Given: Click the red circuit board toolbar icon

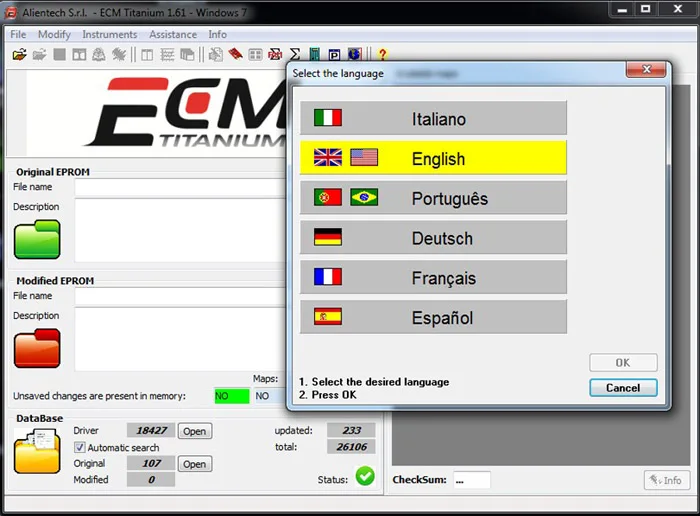Looking at the screenshot, I should pos(235,55).
